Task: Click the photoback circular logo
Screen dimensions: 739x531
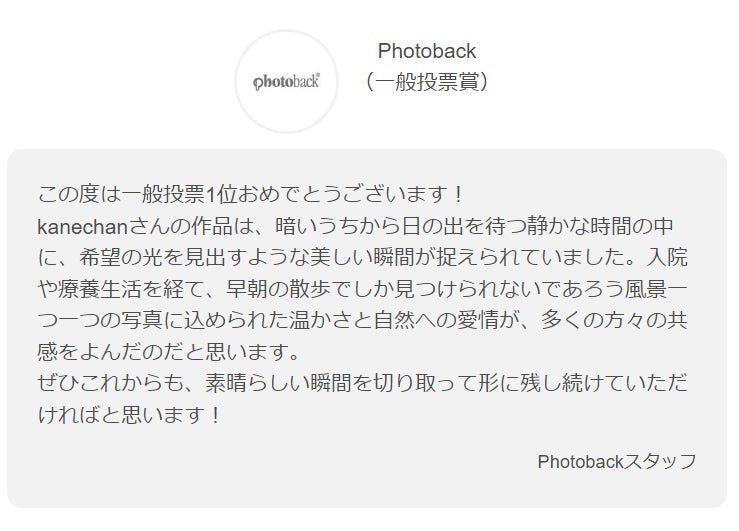Action: click(287, 82)
